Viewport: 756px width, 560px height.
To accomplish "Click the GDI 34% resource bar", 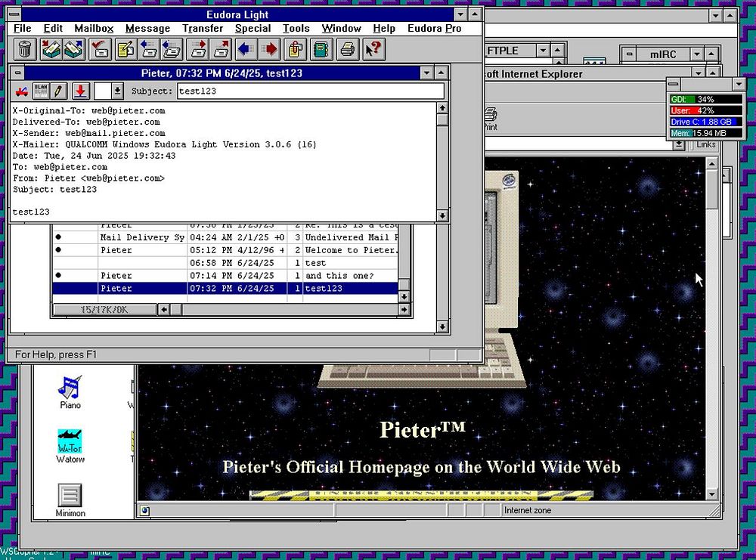I will pyautogui.click(x=706, y=99).
